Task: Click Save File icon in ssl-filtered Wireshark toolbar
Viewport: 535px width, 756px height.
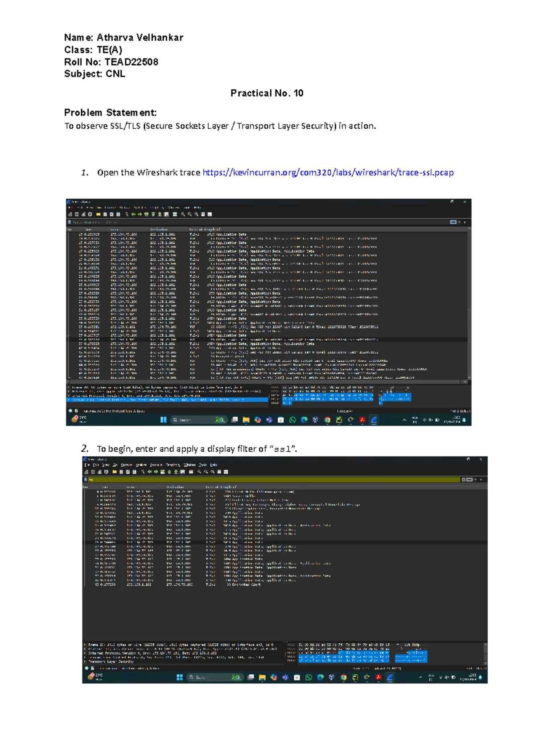Action: click(121, 472)
